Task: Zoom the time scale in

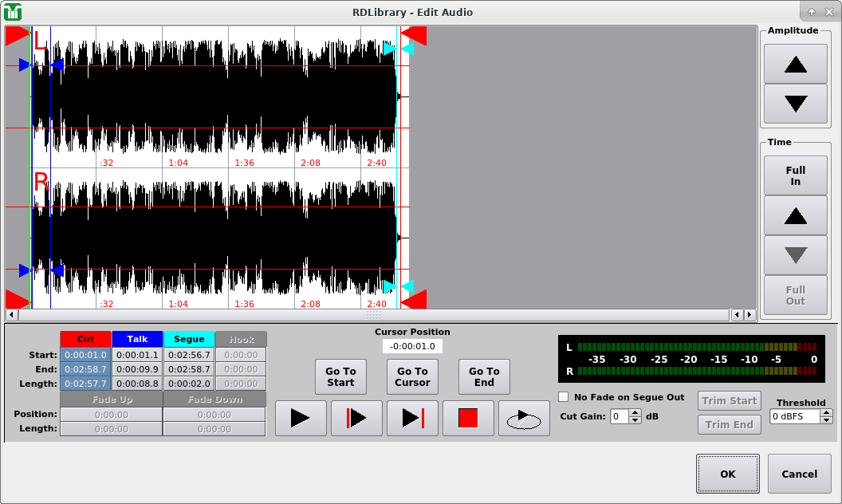Action: coord(795,215)
